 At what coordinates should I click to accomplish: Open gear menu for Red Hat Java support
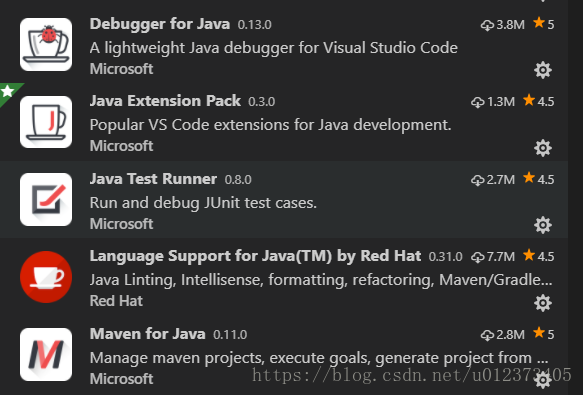click(543, 303)
